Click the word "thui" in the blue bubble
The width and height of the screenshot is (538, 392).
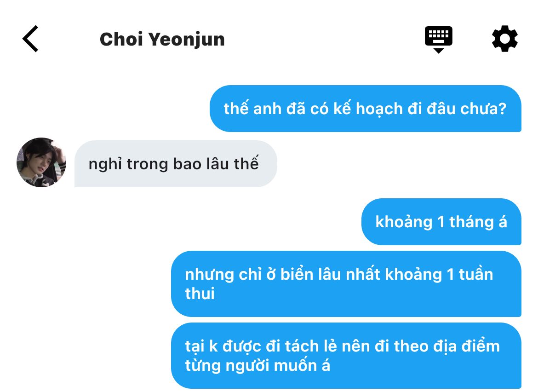click(x=200, y=294)
